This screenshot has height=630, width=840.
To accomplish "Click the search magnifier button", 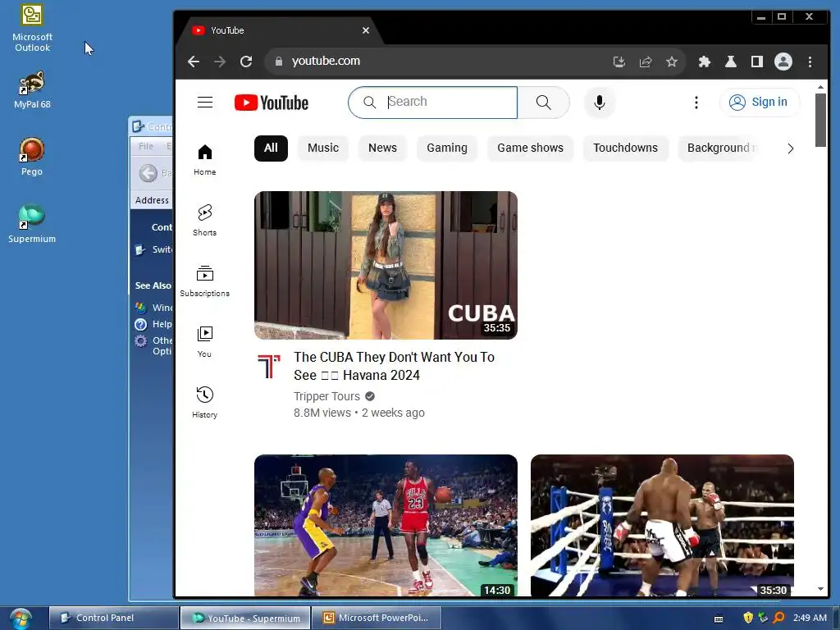I will [x=543, y=103].
